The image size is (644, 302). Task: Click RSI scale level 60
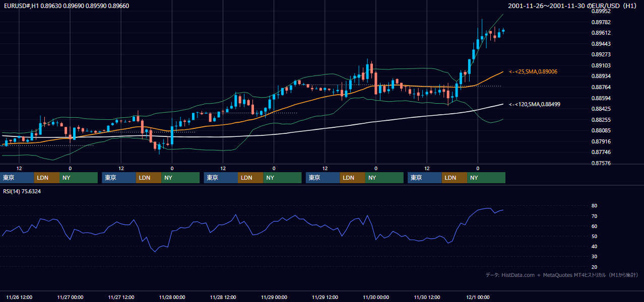pyautogui.click(x=595, y=226)
